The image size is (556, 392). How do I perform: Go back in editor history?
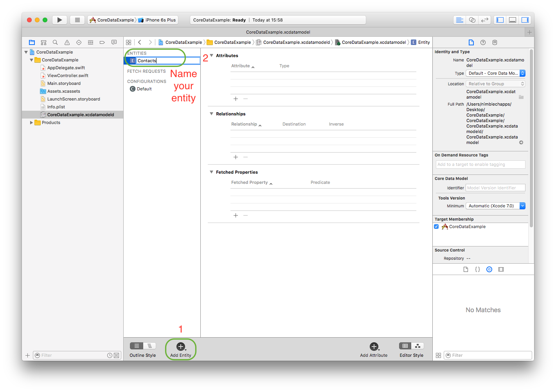(x=140, y=42)
